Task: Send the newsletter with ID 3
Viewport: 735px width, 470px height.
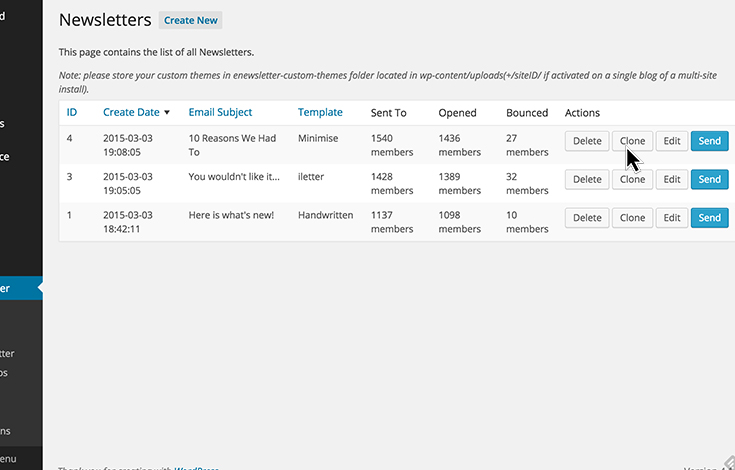Action: pos(709,180)
